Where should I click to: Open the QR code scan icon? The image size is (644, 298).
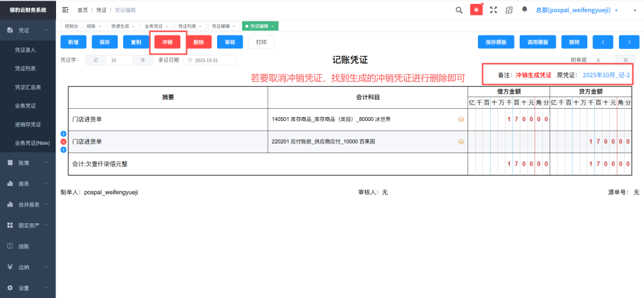pos(509,10)
